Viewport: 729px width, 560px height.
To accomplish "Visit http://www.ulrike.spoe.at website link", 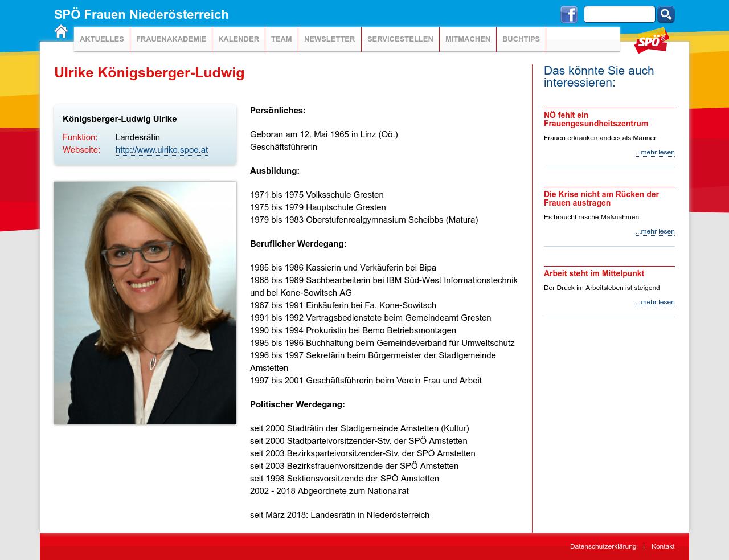I will point(162,150).
